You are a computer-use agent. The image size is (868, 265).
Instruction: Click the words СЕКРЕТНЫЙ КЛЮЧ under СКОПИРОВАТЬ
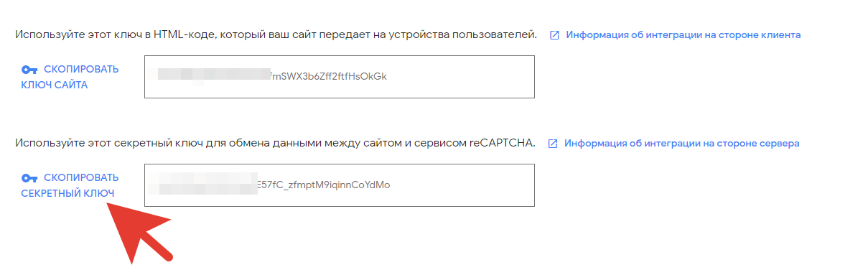point(67,193)
